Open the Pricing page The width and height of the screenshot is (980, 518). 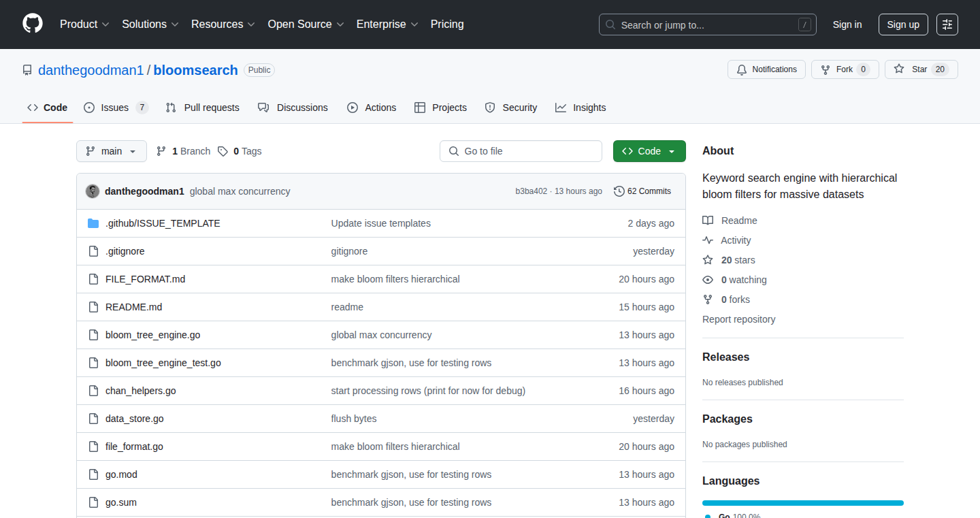click(x=447, y=24)
